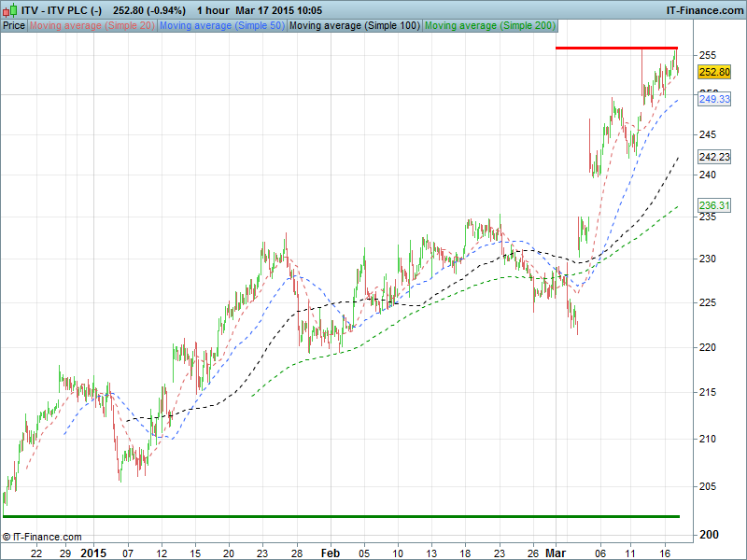The width and height of the screenshot is (747, 560).
Task: Click the candlestick chart icon beside ITV title
Action: 9,9
